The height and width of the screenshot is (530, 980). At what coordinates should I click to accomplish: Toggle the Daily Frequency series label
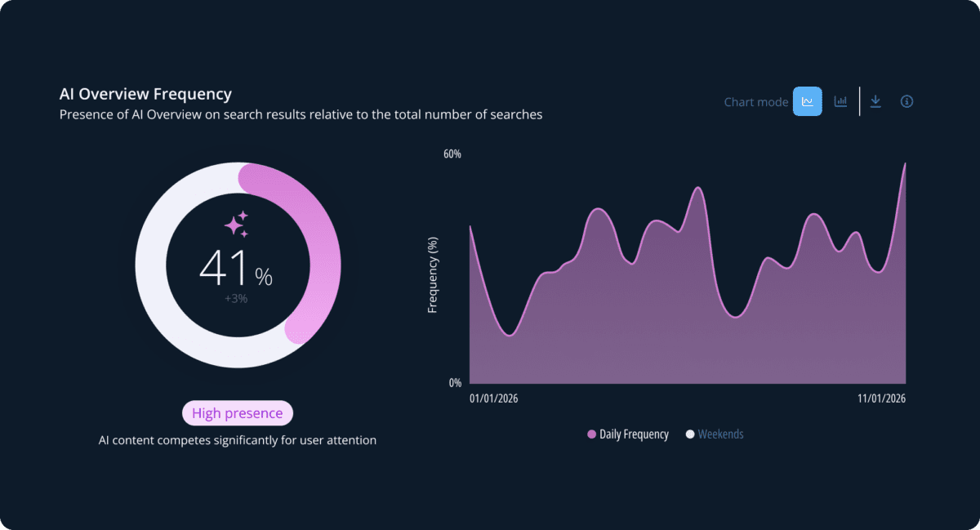634,434
